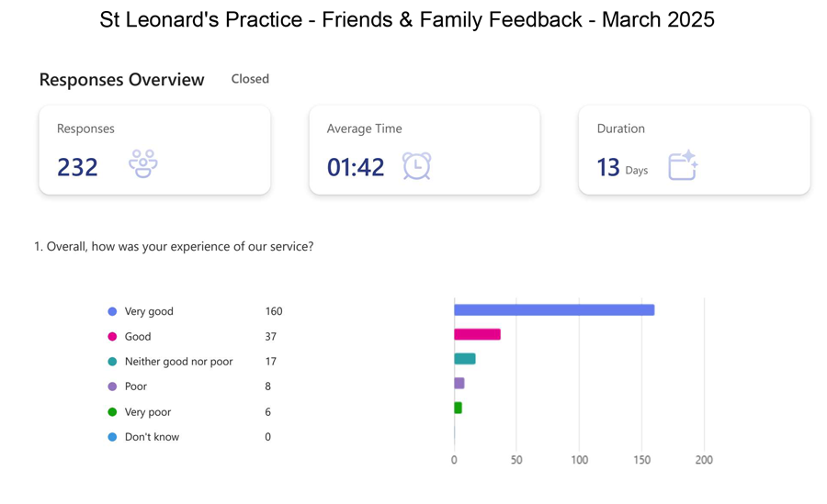Click the green Very poor bar
This screenshot has height=504, width=827.
click(x=458, y=408)
